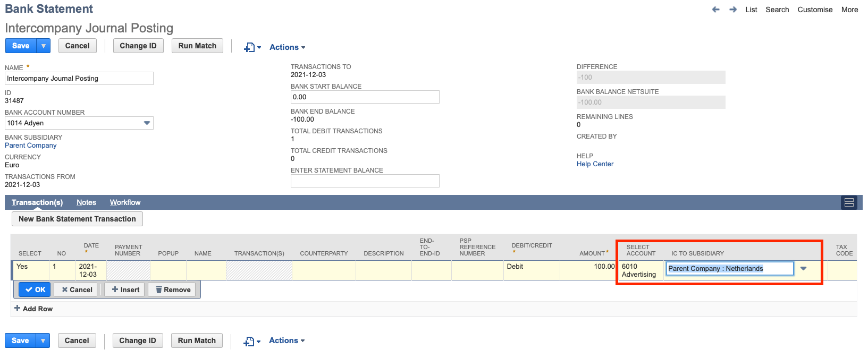Click the top Save button

click(21, 46)
